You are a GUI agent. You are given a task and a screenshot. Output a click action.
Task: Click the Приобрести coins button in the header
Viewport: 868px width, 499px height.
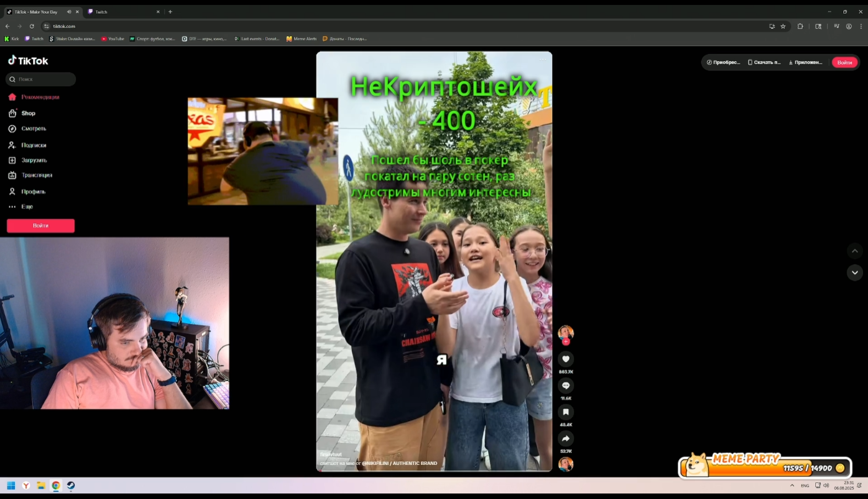click(x=723, y=62)
